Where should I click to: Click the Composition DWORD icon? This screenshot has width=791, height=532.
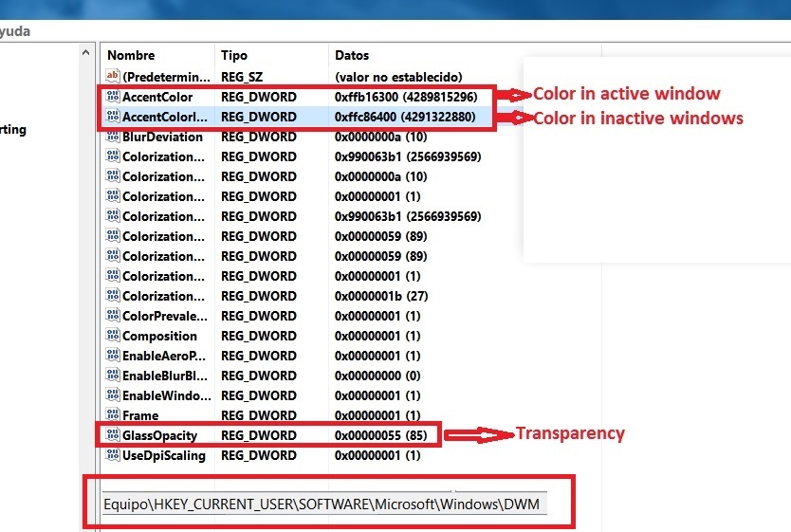tap(112, 336)
